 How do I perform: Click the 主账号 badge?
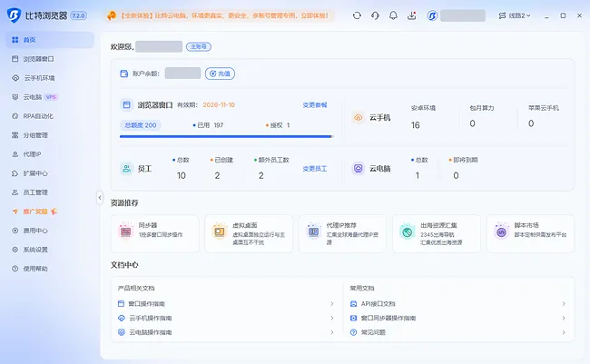[199, 46]
